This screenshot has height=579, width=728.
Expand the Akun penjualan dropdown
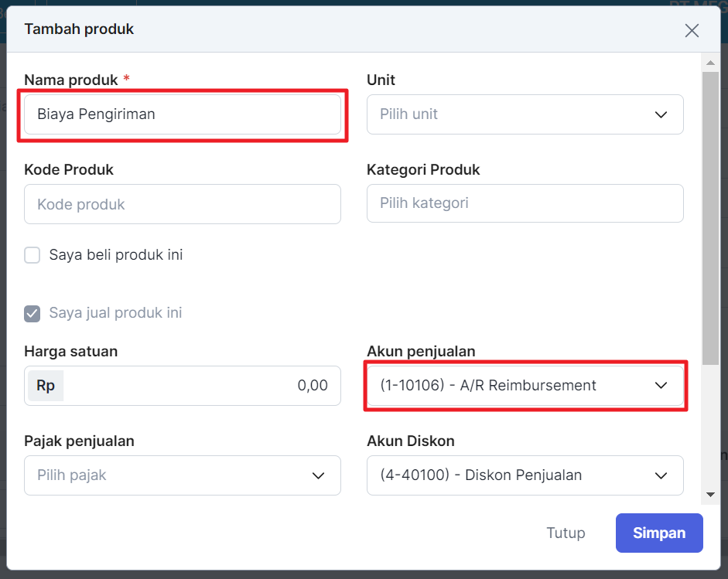525,386
